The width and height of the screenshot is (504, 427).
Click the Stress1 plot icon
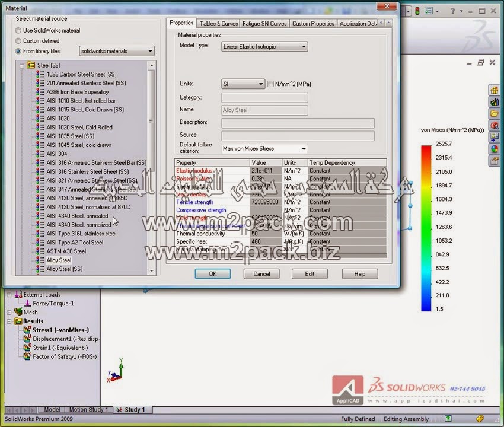[x=27, y=330]
